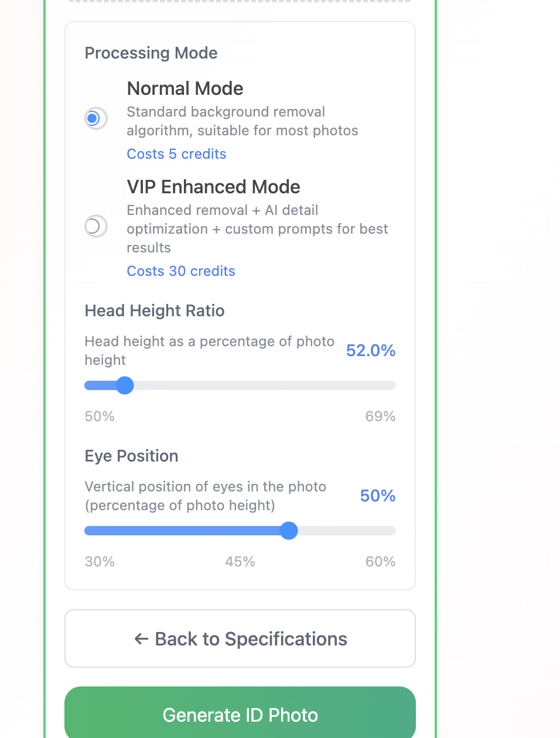The image size is (560, 738).
Task: Click the 69% maximum label under head height
Action: [380, 416]
